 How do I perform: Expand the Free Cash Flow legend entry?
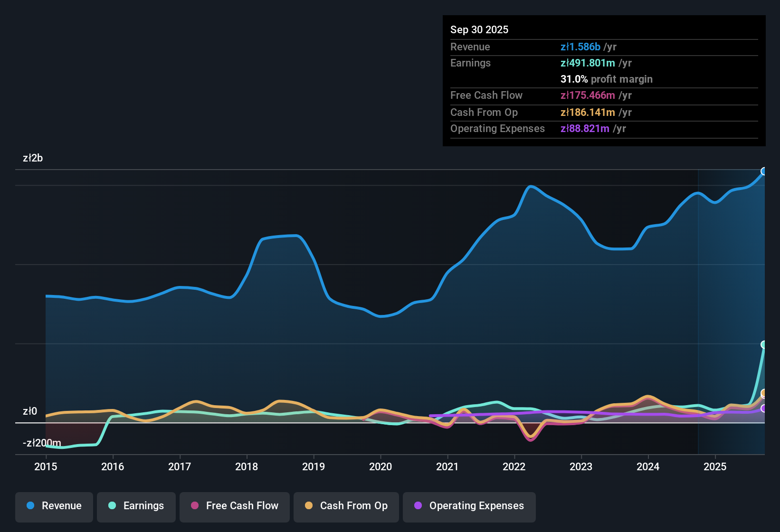tap(234, 506)
